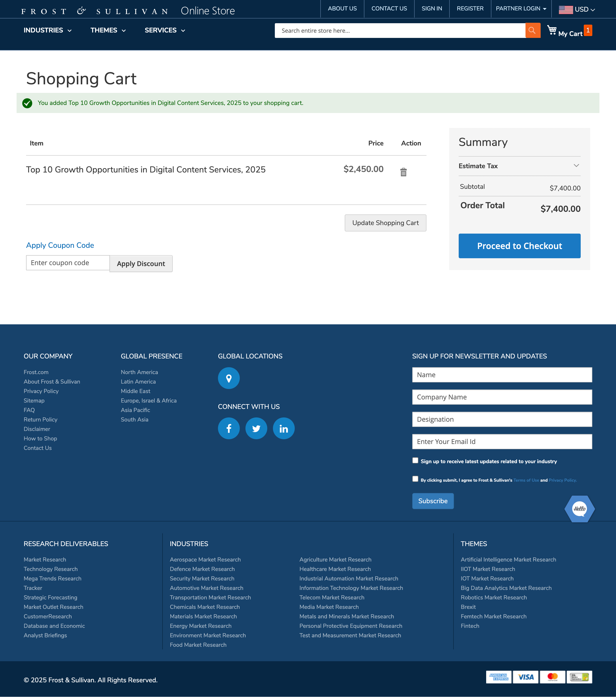
Task: Open the Twitter profile icon
Action: 256,428
